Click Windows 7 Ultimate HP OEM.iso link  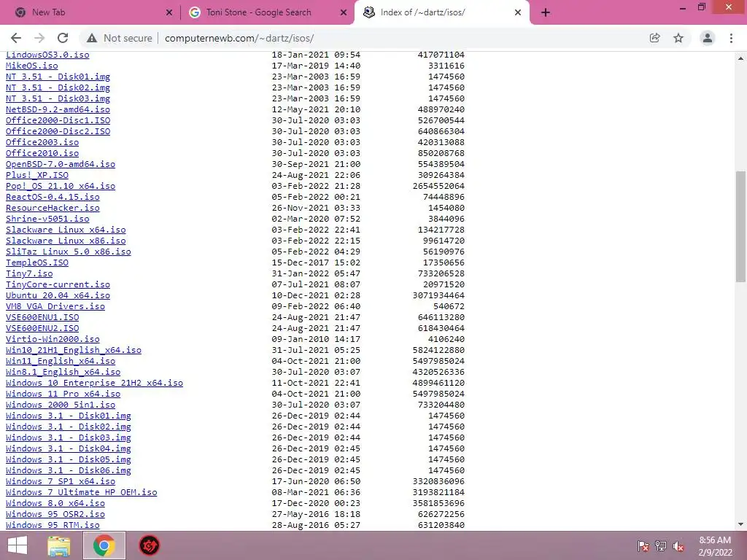click(x=82, y=493)
